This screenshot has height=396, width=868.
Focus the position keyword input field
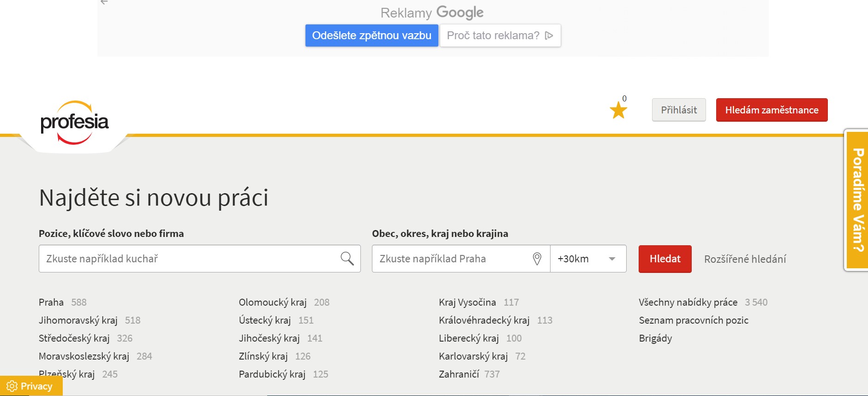click(x=199, y=259)
